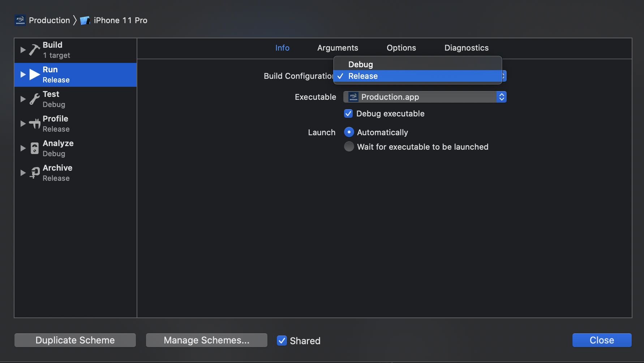Screen dimensions: 644x363
Task: Expand the Profile action disclosure triangle
Action: pos(23,124)
